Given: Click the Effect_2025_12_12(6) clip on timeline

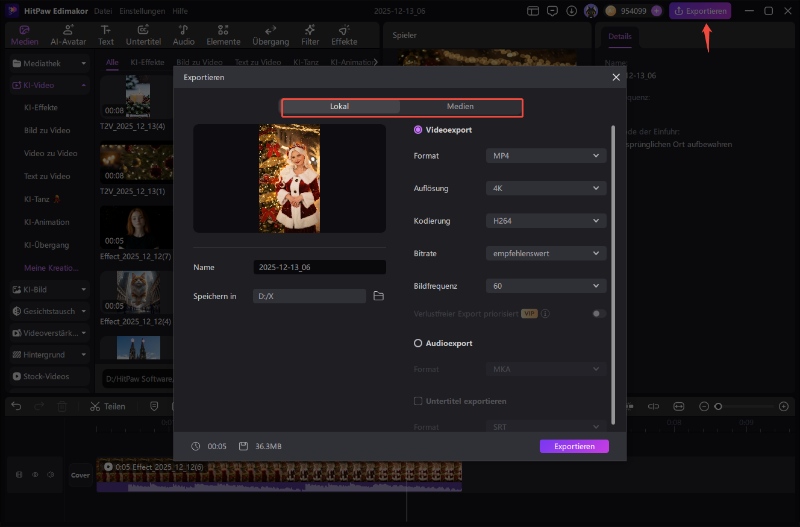Looking at the screenshot, I should coord(279,476).
